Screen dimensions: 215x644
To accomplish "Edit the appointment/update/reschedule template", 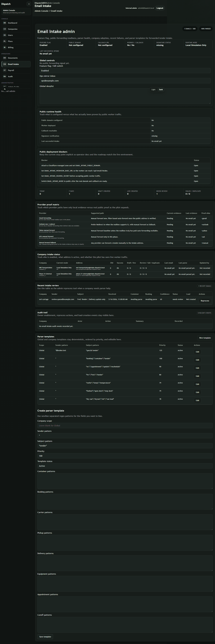I will 198,368.
